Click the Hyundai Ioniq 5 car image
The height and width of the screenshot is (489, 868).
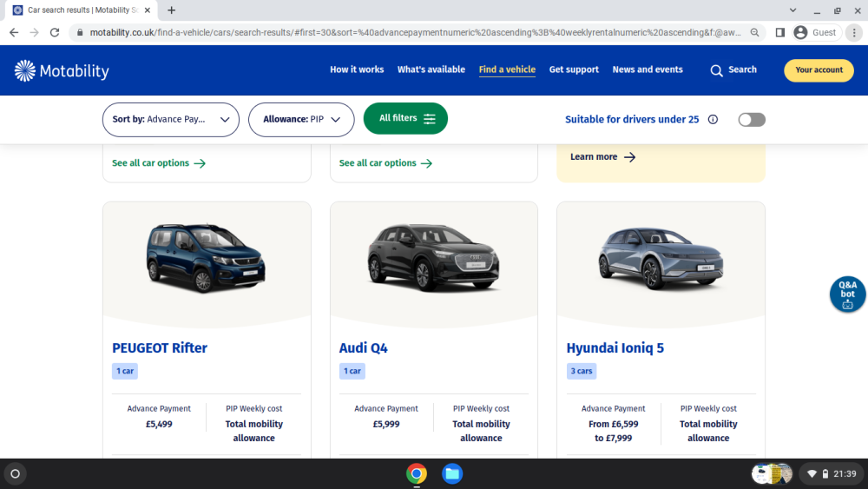coord(661,259)
